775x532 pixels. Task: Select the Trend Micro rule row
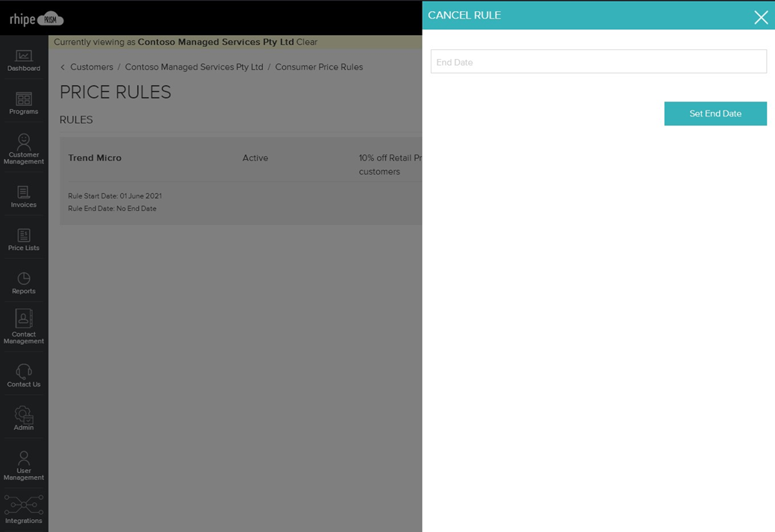point(94,158)
